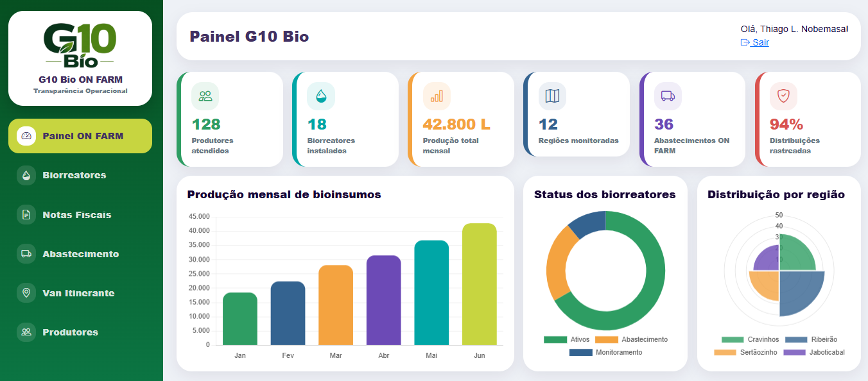Viewport: 868px width, 381px height.
Task: Click the Distribuição por região title
Action: [x=776, y=194]
